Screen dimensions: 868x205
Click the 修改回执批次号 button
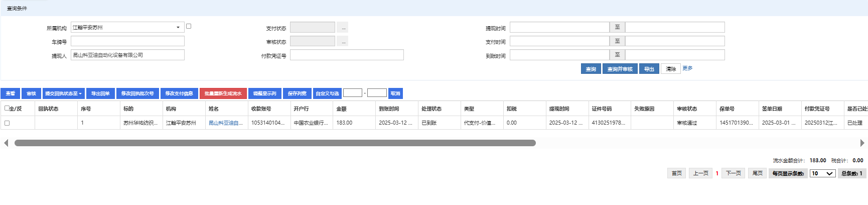(x=137, y=93)
